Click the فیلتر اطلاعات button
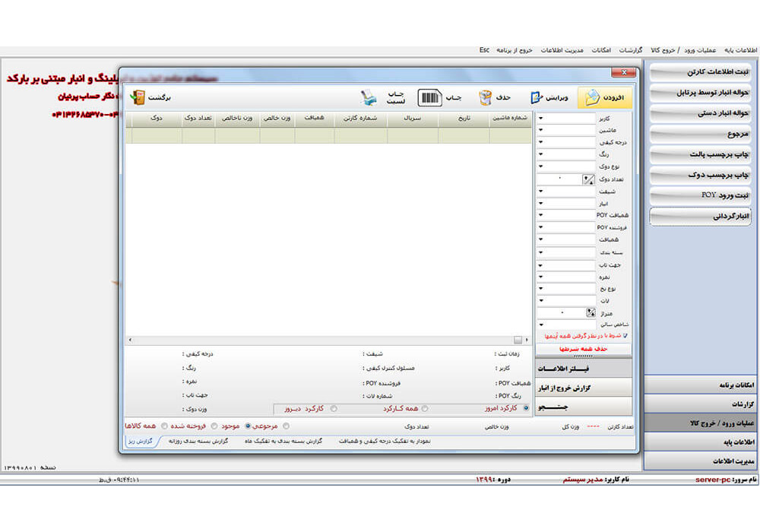760x532 pixels. point(584,369)
